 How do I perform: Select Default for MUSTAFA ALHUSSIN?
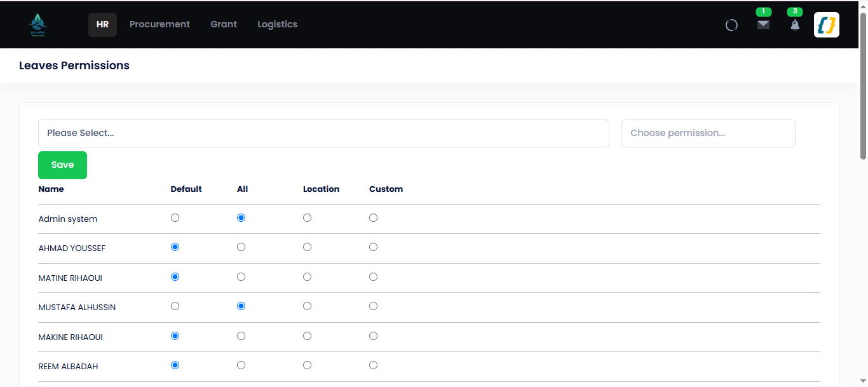175,306
